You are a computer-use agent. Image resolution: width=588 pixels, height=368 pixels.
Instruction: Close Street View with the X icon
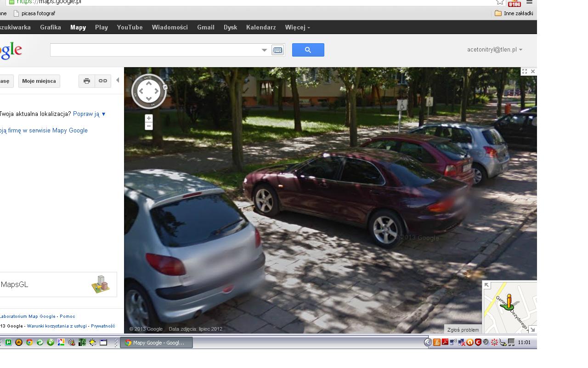point(533,71)
